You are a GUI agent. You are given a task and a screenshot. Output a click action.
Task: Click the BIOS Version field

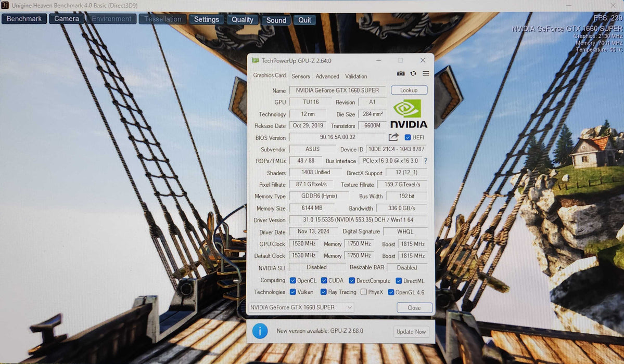337,137
